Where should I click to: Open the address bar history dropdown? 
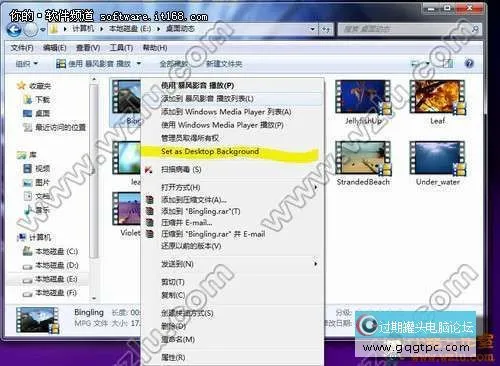tap(312, 29)
